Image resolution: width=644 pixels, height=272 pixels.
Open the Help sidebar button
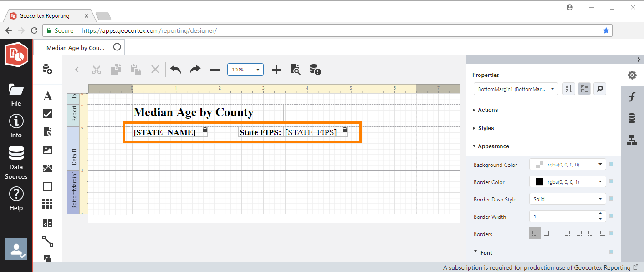coord(16,199)
